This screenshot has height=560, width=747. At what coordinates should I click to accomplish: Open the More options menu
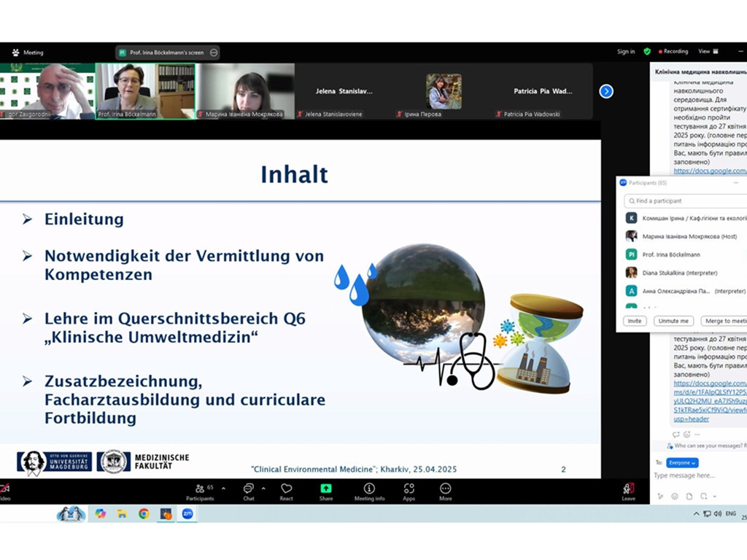(x=446, y=492)
